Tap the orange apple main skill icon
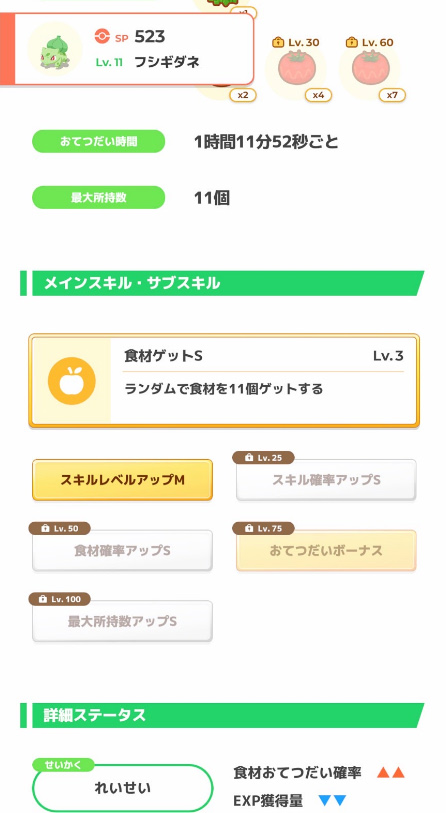The height and width of the screenshot is (813, 446). point(72,381)
